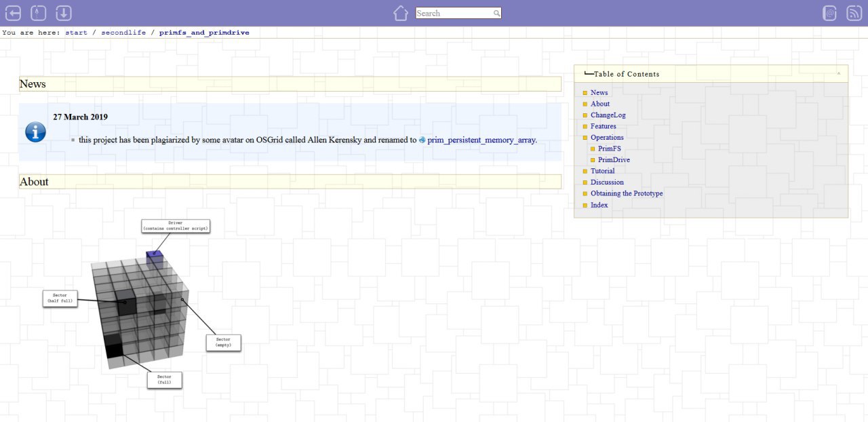The image size is (868, 422).
Task: Focus the Search input field
Action: tap(458, 13)
